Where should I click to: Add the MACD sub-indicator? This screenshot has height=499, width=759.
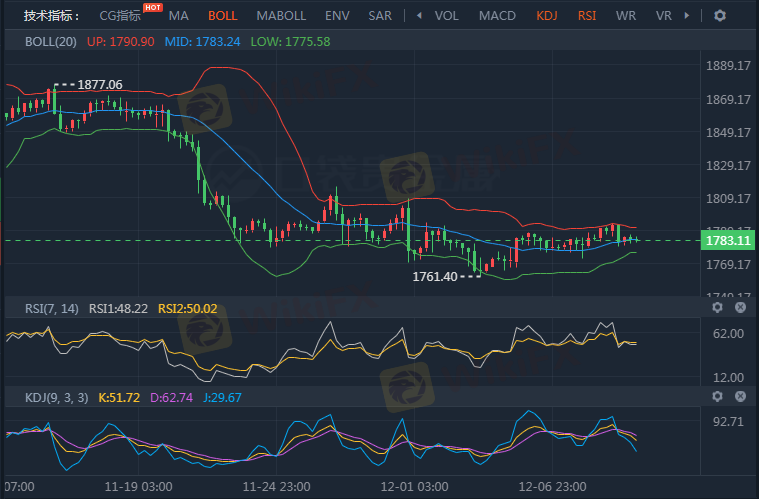click(x=497, y=16)
